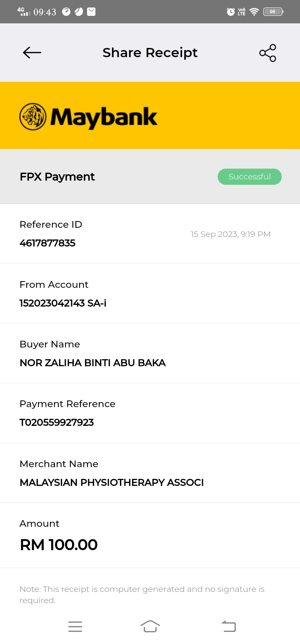Image resolution: width=300 pixels, height=644 pixels.
Task: Tap the From Account number value
Action: 63,303
